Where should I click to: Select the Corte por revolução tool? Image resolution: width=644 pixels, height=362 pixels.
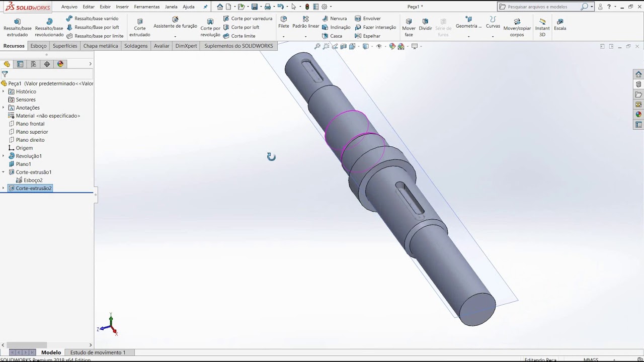coord(210,28)
